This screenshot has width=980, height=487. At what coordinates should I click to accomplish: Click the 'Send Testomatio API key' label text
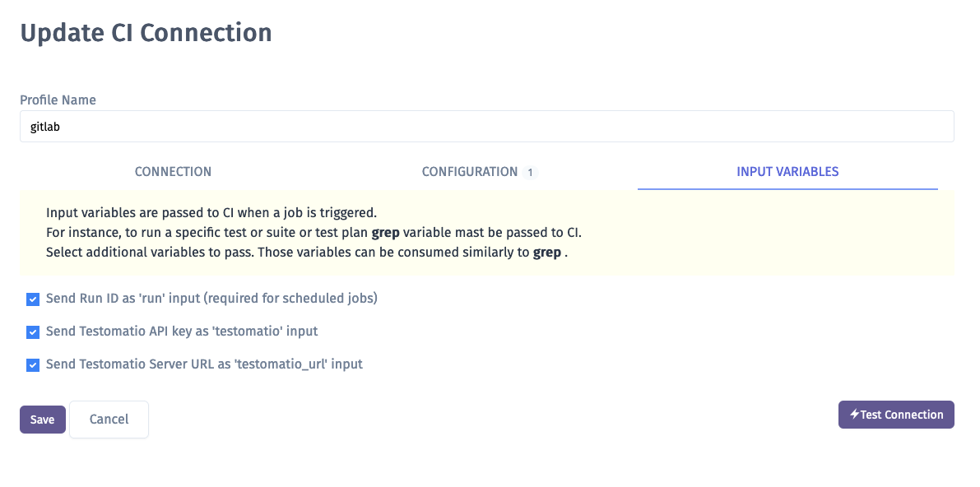(182, 331)
